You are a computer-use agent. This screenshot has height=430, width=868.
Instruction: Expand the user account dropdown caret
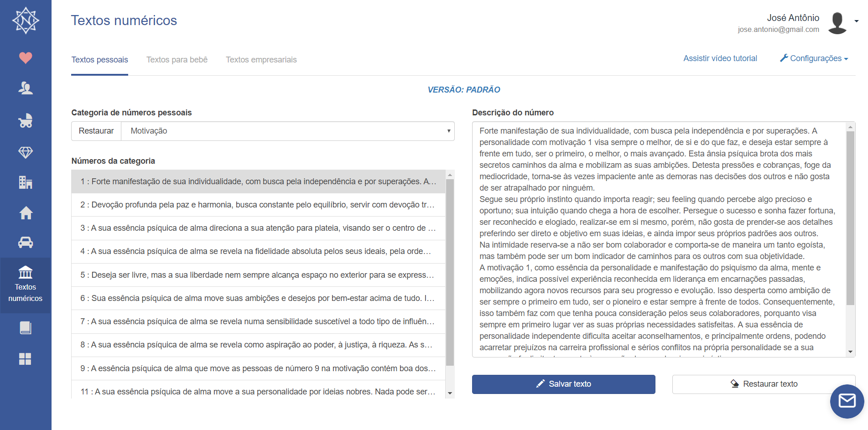click(857, 21)
